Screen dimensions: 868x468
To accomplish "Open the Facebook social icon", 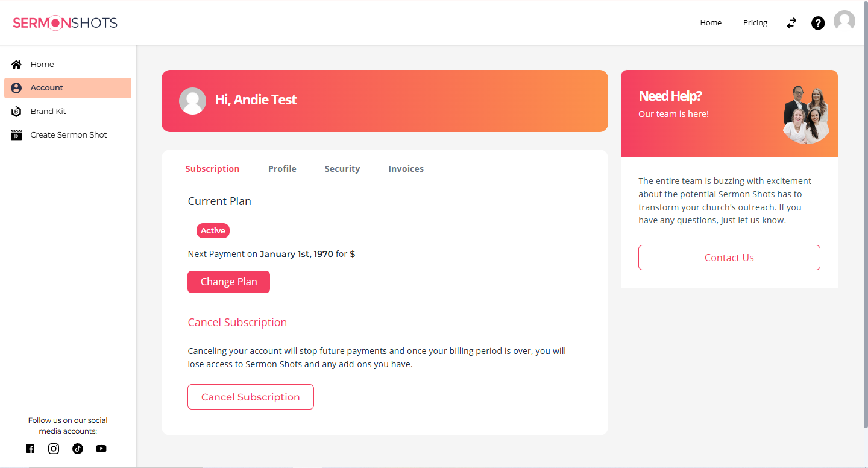I will coord(30,449).
